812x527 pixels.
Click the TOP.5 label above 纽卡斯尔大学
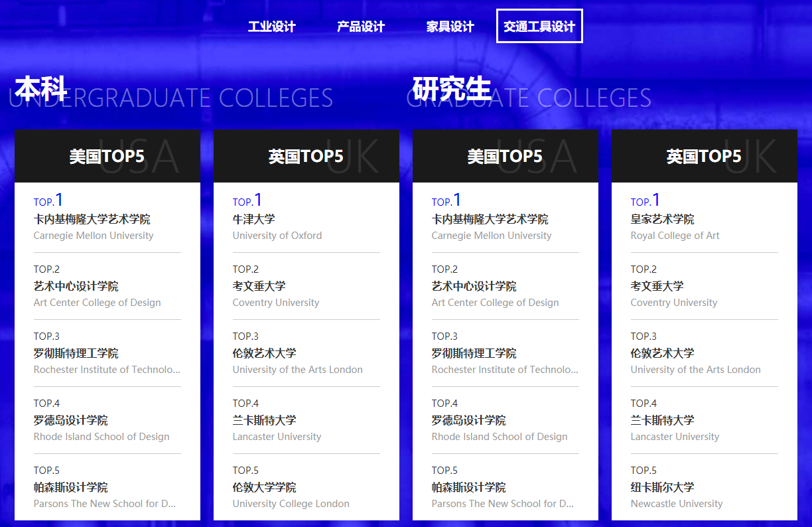coord(644,471)
